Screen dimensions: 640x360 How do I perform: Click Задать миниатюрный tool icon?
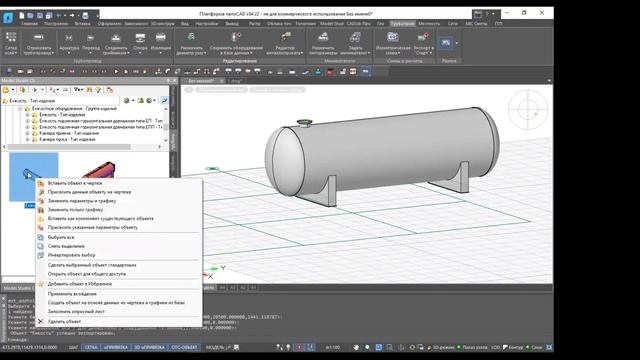355,38
